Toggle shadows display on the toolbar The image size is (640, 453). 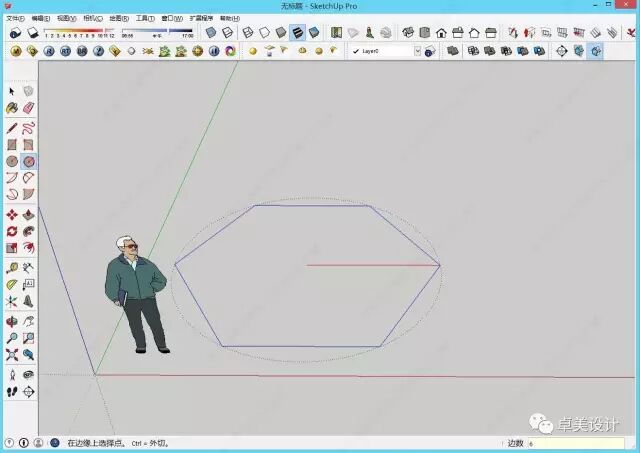[33, 32]
